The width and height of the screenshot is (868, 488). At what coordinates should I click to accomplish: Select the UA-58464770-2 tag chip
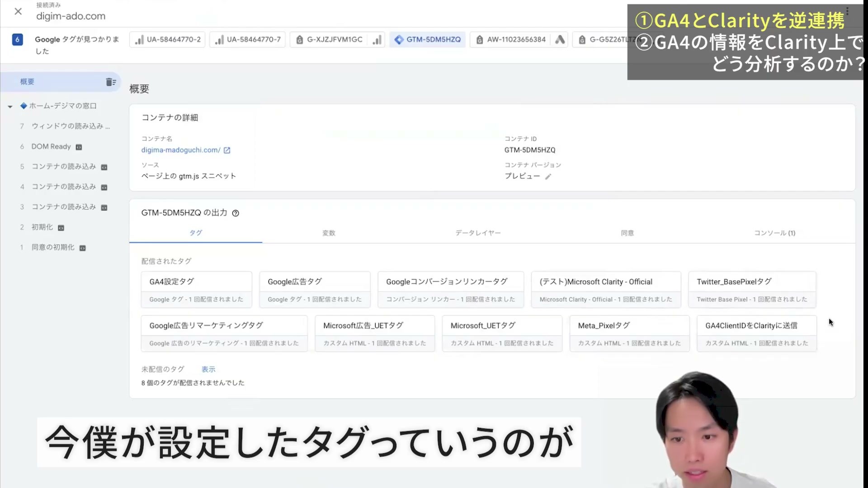pyautogui.click(x=168, y=40)
